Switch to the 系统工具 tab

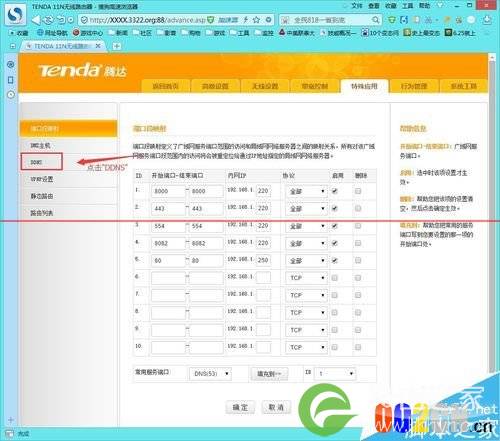click(464, 86)
